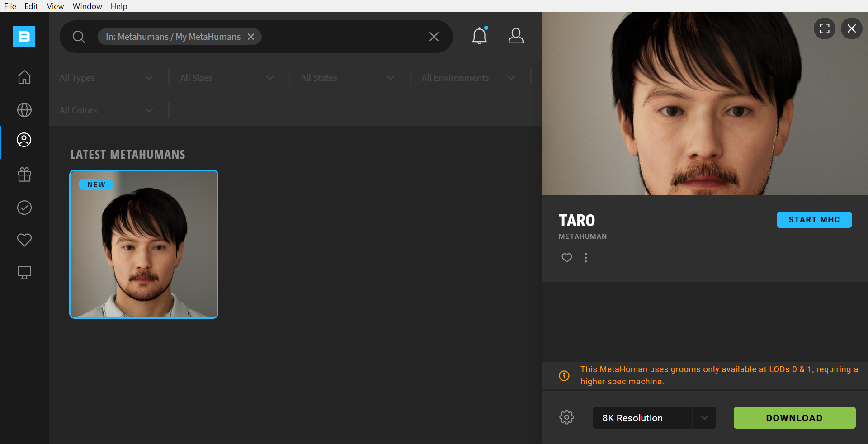Open the All Types filter dropdown

click(x=107, y=78)
